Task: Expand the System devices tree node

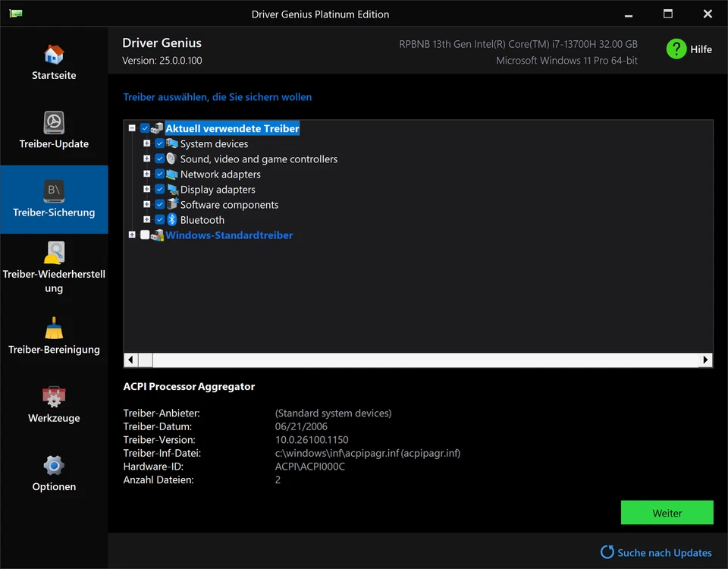Action: pos(146,143)
